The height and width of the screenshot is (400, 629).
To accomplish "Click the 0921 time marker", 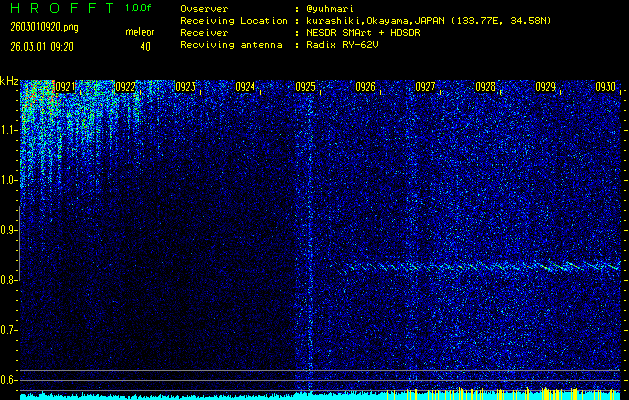I will (x=65, y=87).
